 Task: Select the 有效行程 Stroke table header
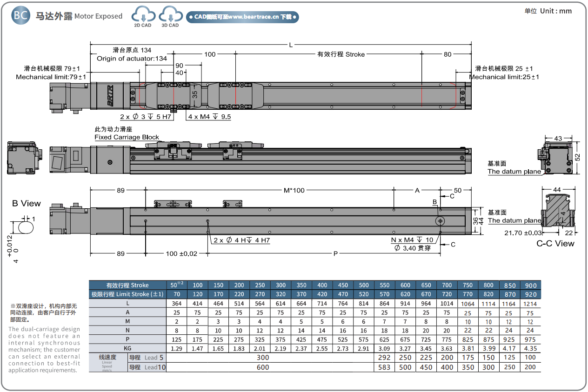click(127, 285)
